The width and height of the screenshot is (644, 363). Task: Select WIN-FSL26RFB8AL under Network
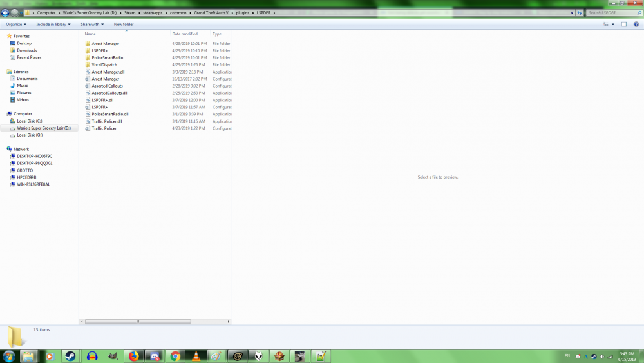33,184
